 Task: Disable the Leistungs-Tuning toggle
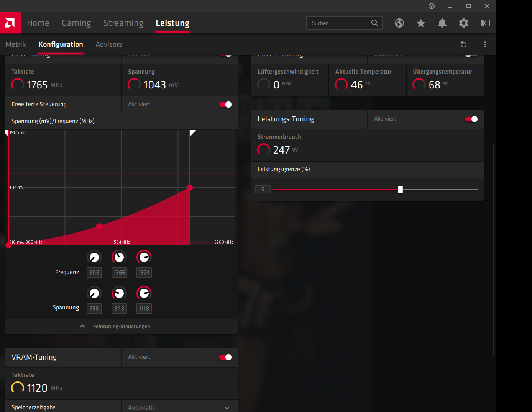coord(471,119)
